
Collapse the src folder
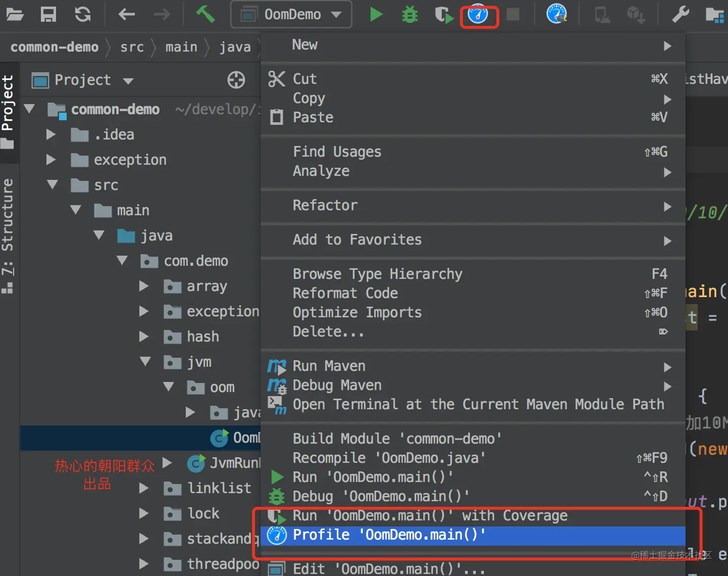click(x=53, y=184)
